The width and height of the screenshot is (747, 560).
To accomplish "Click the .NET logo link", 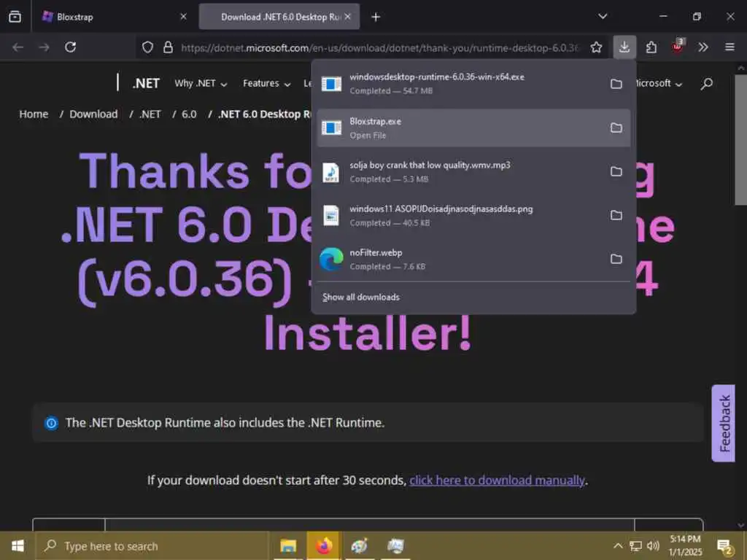I will click(146, 83).
